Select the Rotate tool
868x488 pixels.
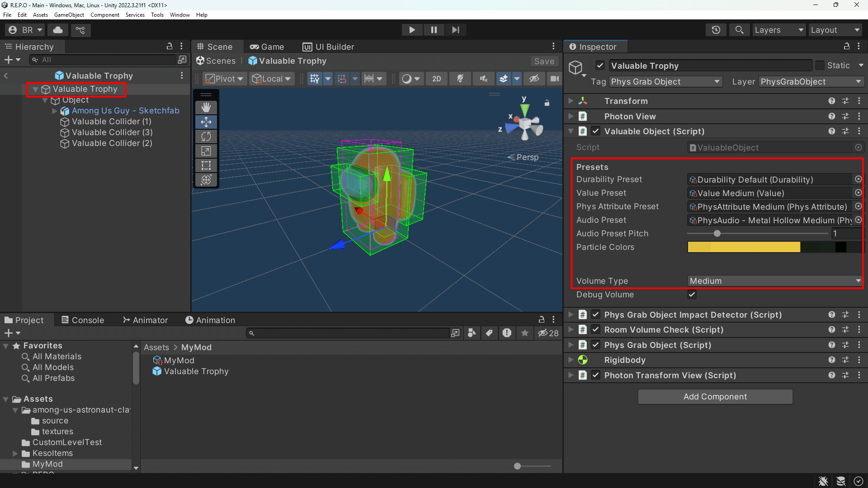[206, 136]
